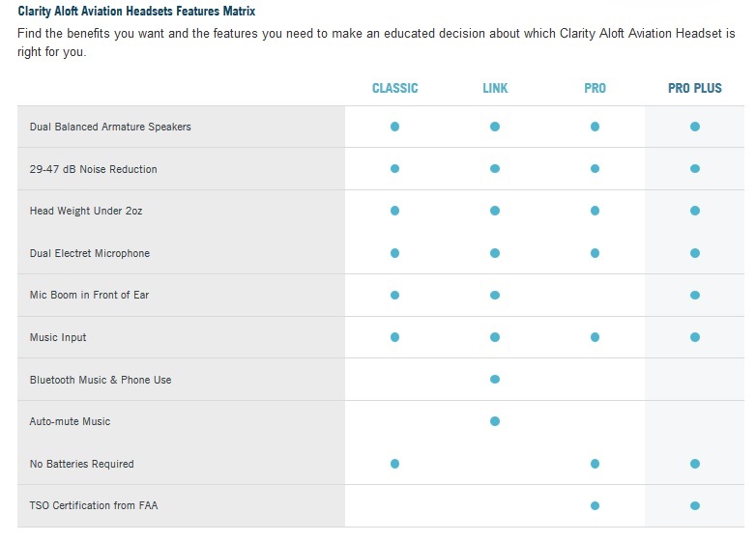Viewport: 756px width, 542px height.
Task: Click the CLASSIC column header
Action: click(x=394, y=88)
